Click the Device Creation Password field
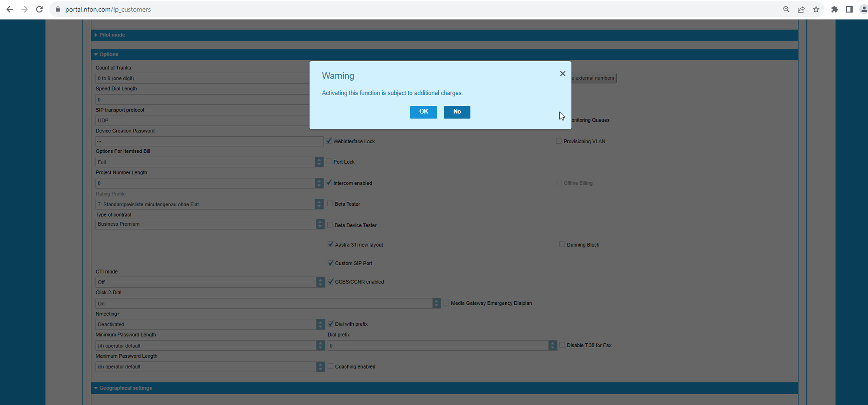 tap(209, 141)
